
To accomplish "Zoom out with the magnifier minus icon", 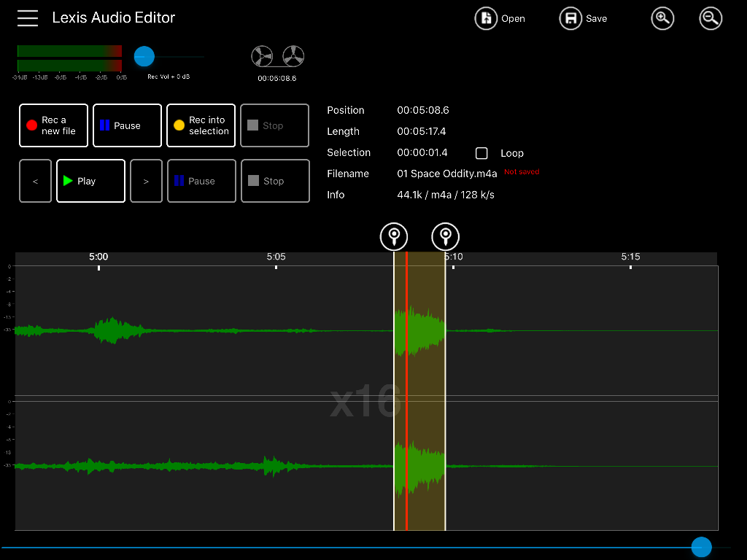I will [711, 18].
